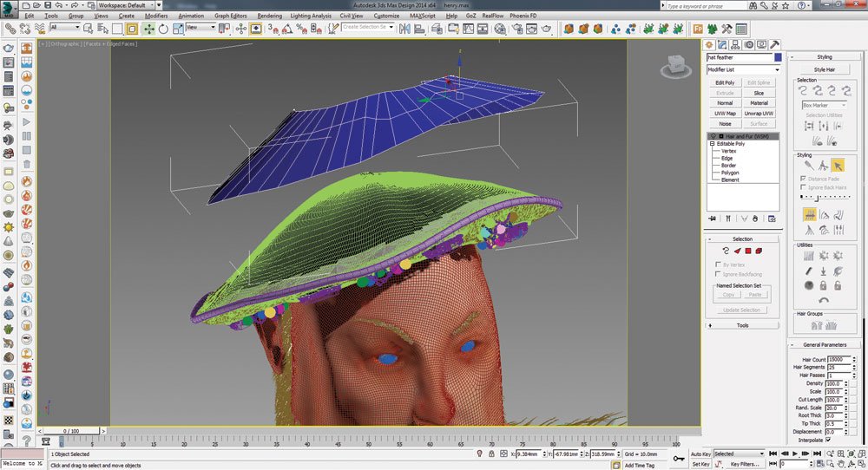Open the selection filter All dropdown
This screenshot has height=470, width=868.
[x=65, y=28]
